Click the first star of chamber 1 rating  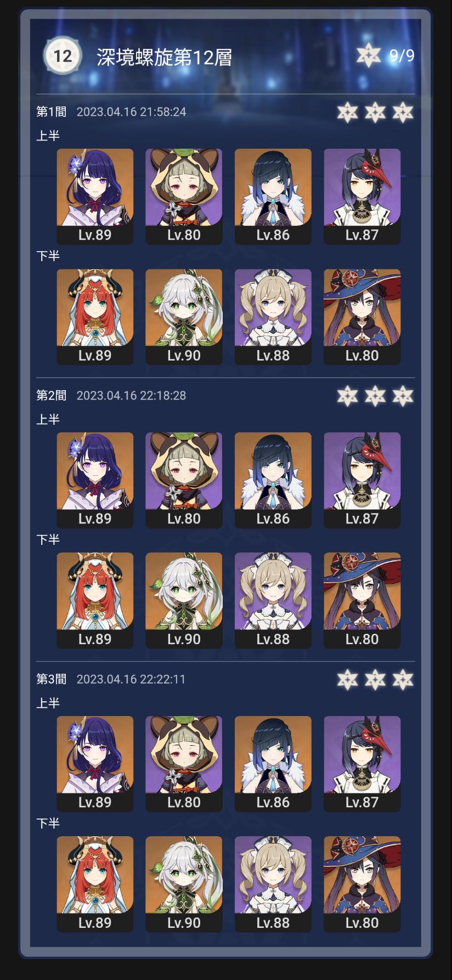coord(347,112)
